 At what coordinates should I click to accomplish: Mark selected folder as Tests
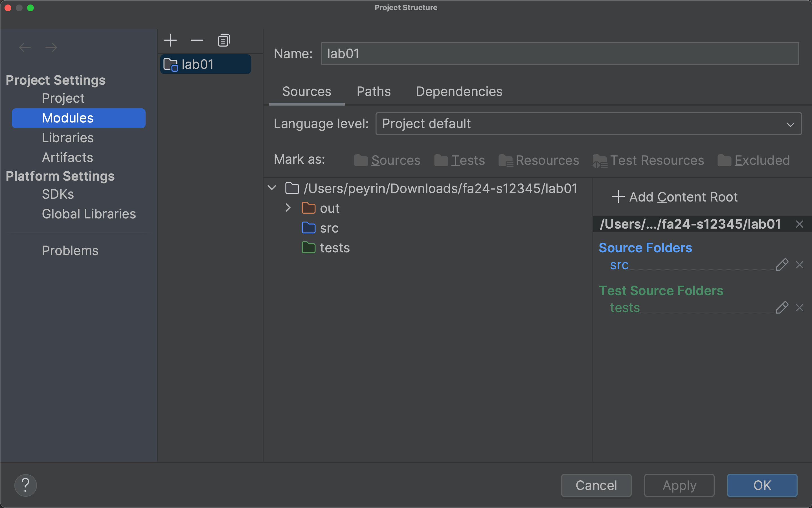(468, 160)
